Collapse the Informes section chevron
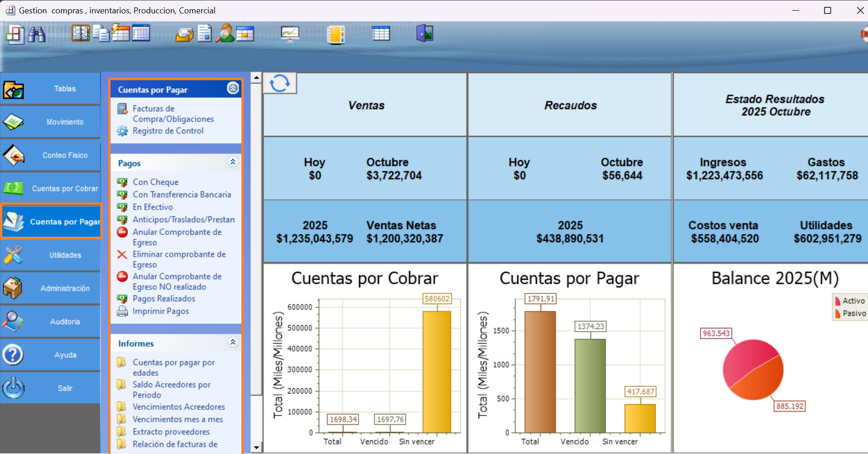The image size is (868, 454). (x=233, y=342)
